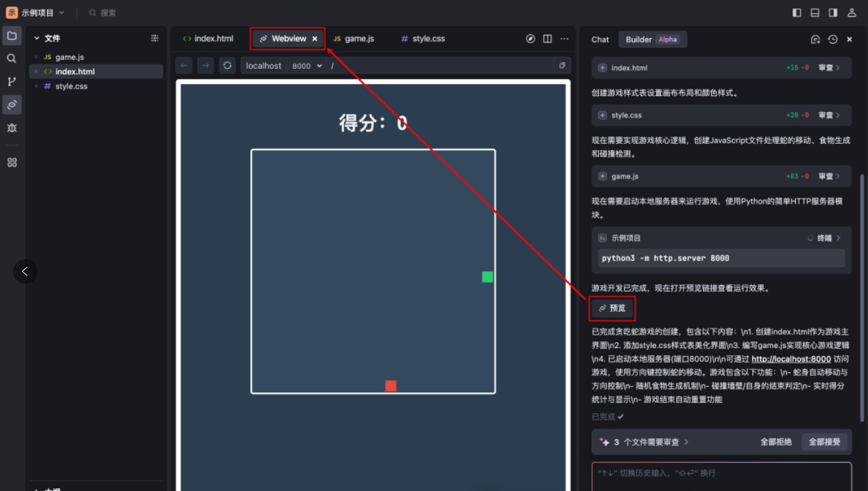Open the 示例项目 project dropdown
The width and height of the screenshot is (868, 491).
click(x=44, y=12)
